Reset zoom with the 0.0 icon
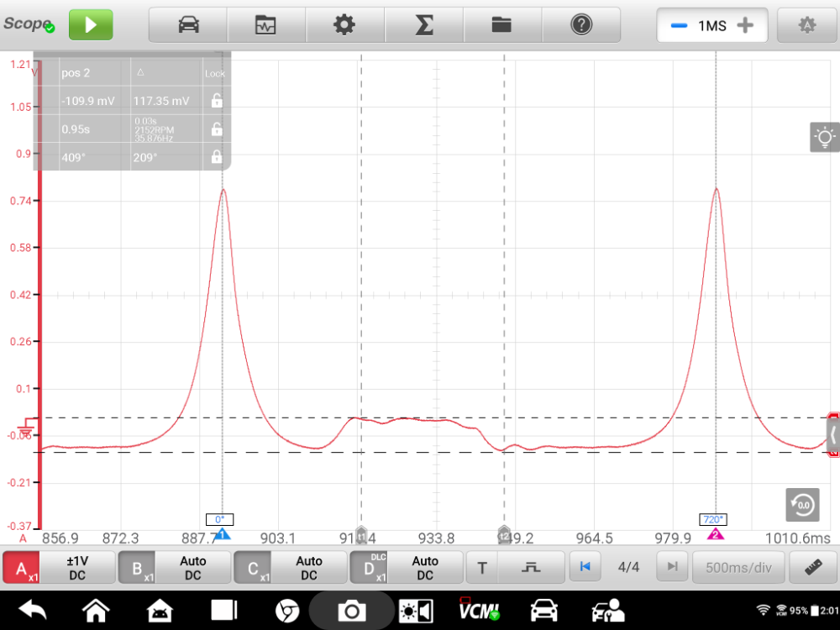 click(801, 504)
